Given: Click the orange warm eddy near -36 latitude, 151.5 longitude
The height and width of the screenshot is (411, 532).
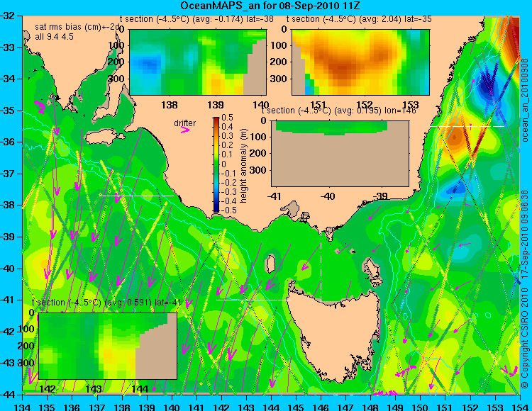Looking at the screenshot, I should coord(455,137).
